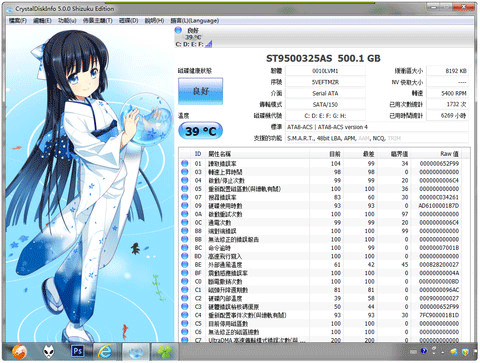Click the status orb for attribute 03
Screen dimensions: 480x363
pos(184,172)
